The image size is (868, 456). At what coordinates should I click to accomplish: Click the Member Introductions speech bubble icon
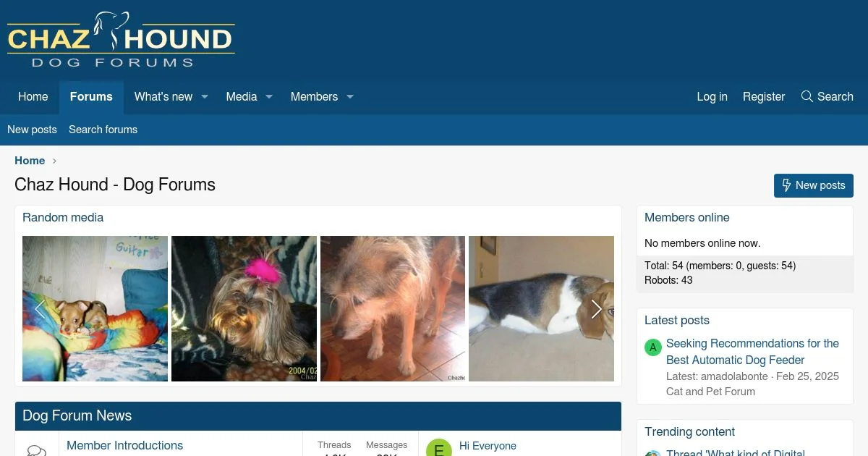click(x=36, y=451)
